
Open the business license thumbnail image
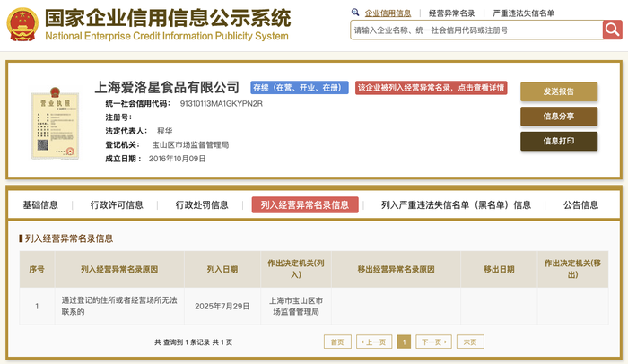pyautogui.click(x=56, y=124)
